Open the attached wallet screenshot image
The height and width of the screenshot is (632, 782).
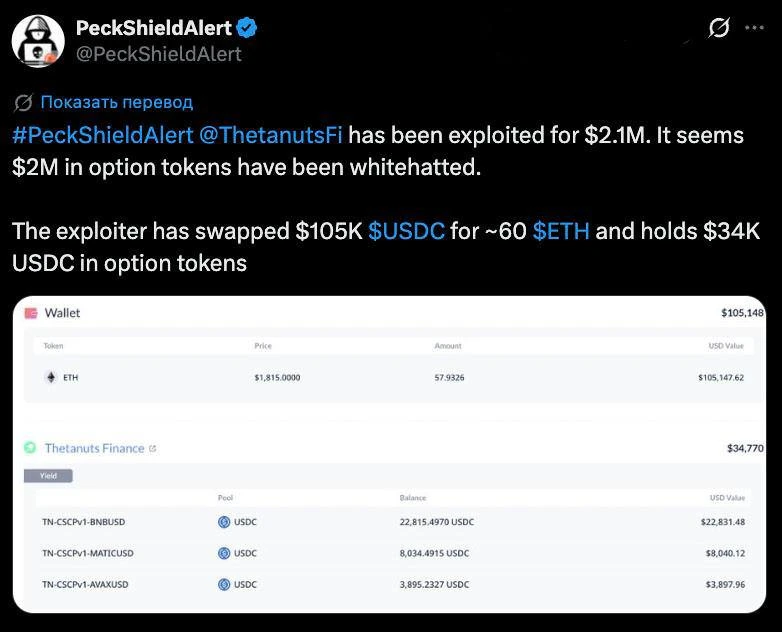coord(389,454)
